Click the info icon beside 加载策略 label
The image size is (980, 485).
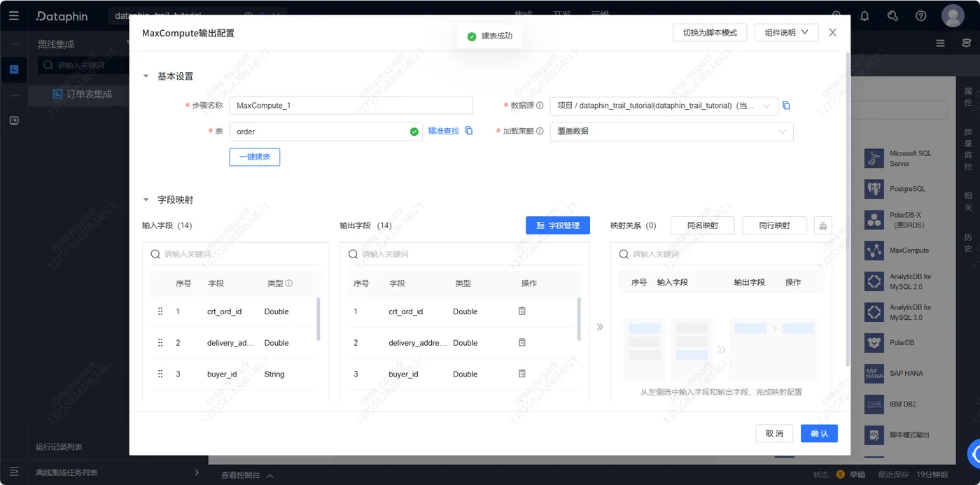tap(540, 131)
